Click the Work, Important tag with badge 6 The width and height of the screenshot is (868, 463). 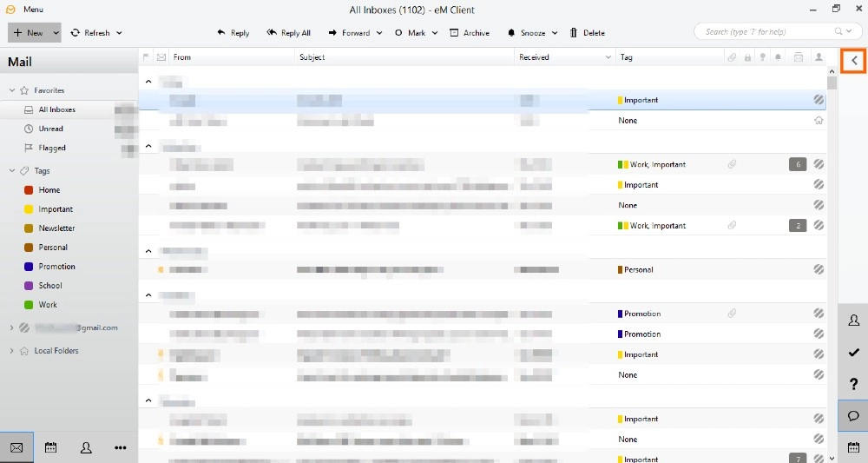pos(652,164)
